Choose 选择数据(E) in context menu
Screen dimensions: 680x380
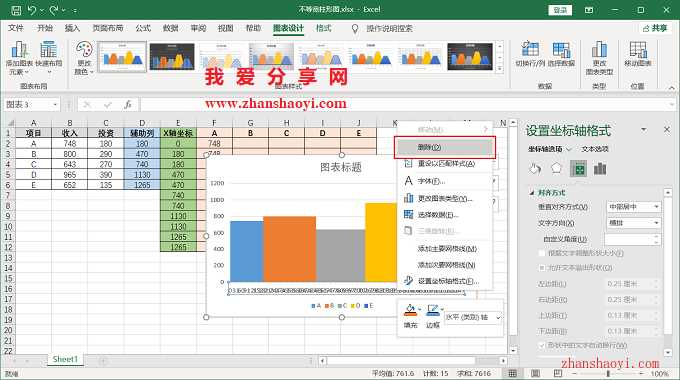point(445,215)
